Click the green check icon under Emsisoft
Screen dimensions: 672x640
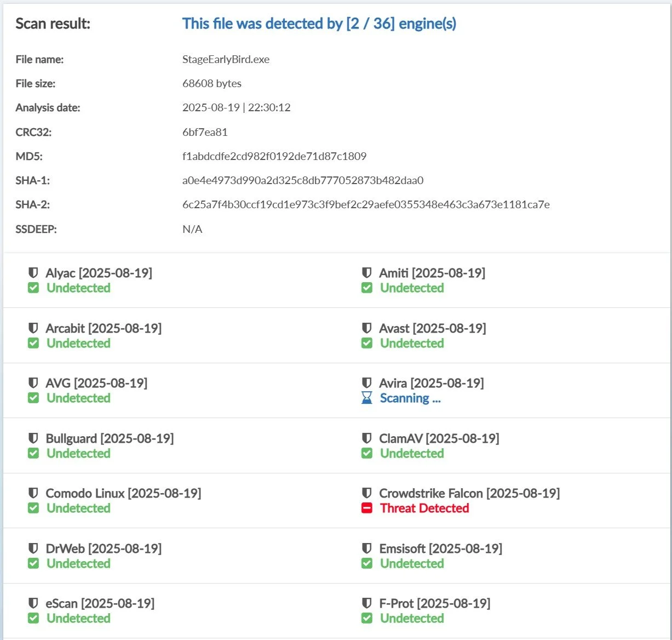367,563
